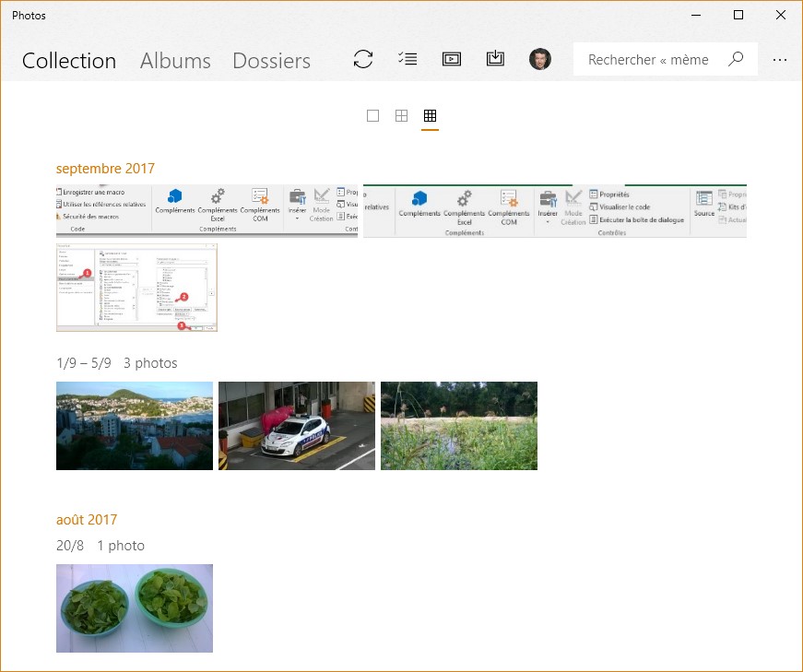This screenshot has height=672, width=803.
Task: Switch to medium grid view layout
Action: 401,116
